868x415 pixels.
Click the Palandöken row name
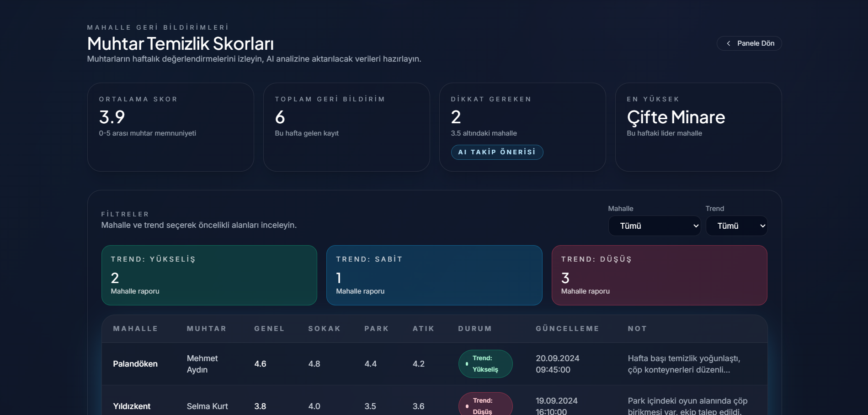pyautogui.click(x=135, y=364)
